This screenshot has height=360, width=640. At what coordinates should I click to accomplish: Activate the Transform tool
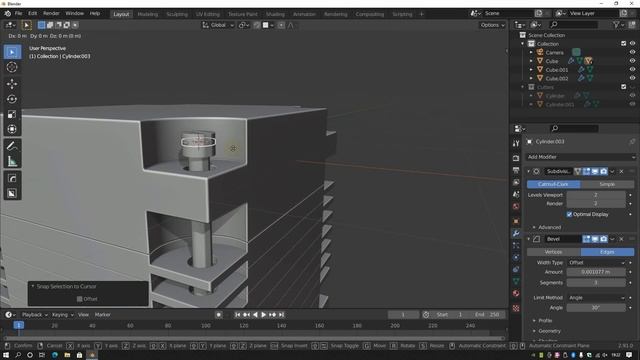[12, 129]
